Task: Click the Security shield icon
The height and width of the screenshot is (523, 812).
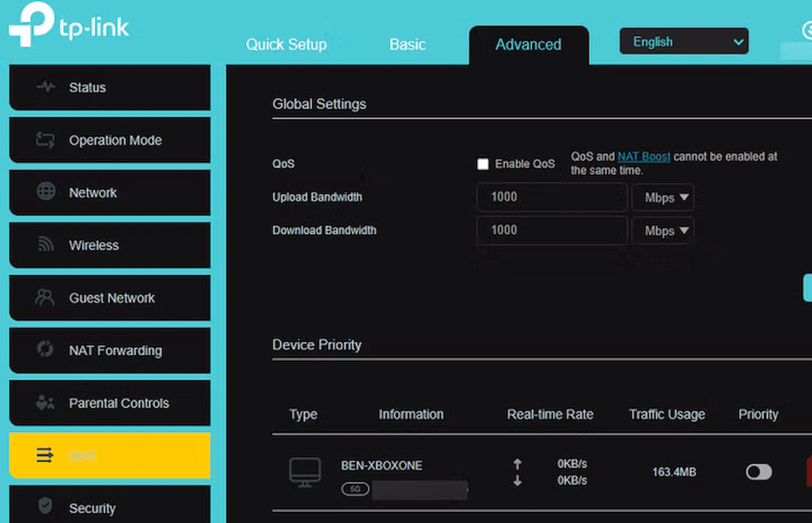Action: [x=45, y=505]
